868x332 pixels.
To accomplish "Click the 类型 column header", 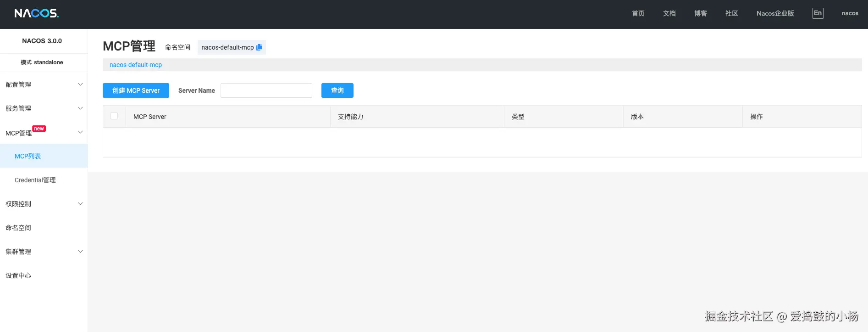I will pyautogui.click(x=564, y=117).
